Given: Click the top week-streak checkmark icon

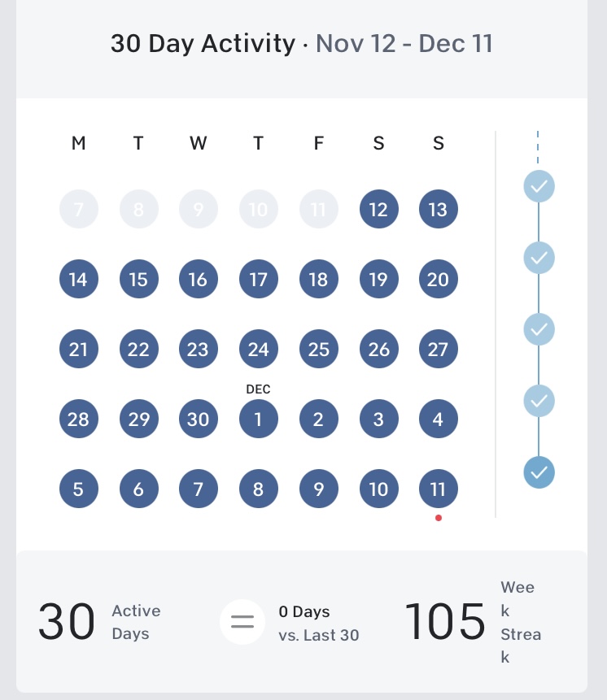Looking at the screenshot, I should pos(539,186).
